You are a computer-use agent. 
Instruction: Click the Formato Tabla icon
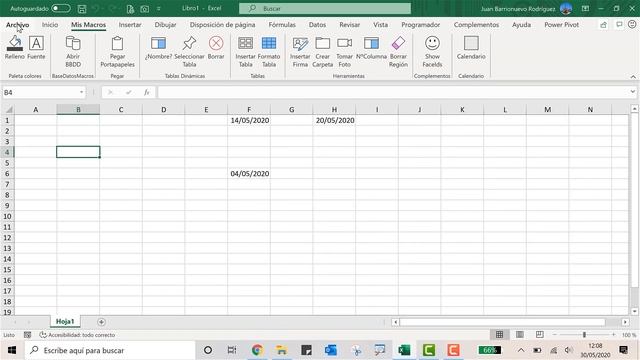[x=269, y=43]
